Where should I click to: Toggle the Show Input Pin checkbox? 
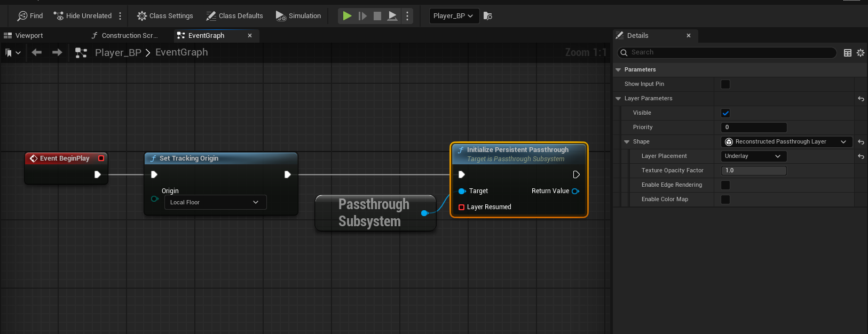(725, 84)
